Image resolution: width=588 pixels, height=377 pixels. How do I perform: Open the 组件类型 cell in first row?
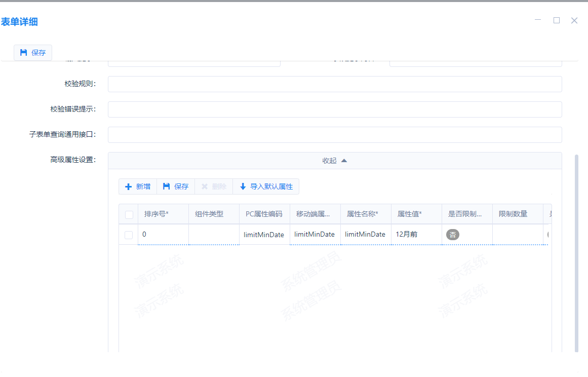214,235
